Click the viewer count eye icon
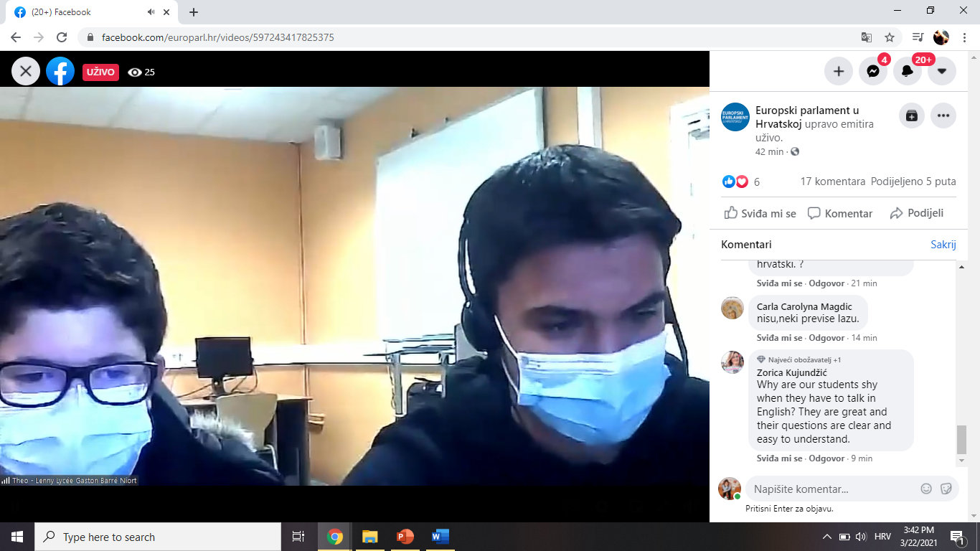The width and height of the screenshot is (980, 551). coord(134,72)
